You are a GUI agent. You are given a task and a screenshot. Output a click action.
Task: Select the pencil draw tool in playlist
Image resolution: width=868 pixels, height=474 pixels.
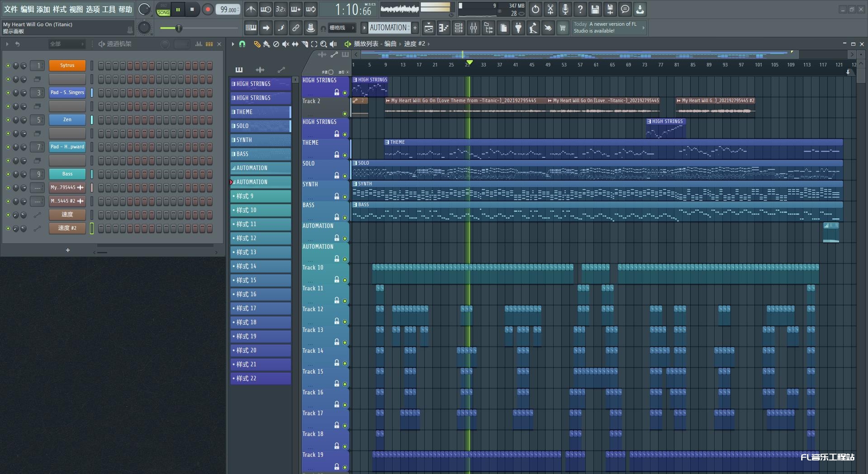pyautogui.click(x=257, y=44)
